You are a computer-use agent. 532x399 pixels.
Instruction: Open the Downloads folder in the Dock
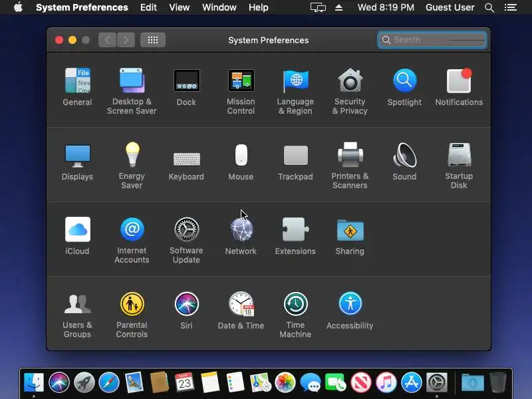coord(472,382)
